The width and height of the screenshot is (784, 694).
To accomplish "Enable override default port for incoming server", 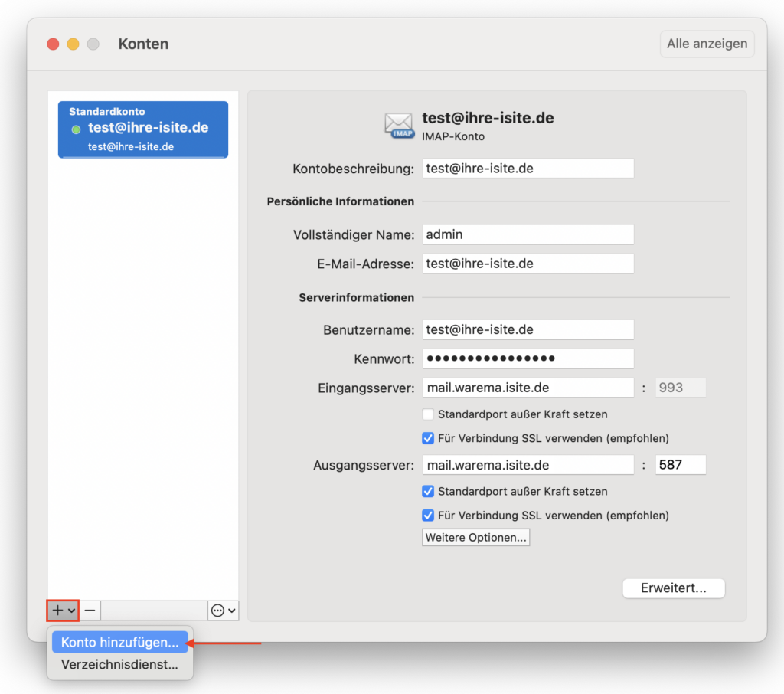I will (x=429, y=414).
